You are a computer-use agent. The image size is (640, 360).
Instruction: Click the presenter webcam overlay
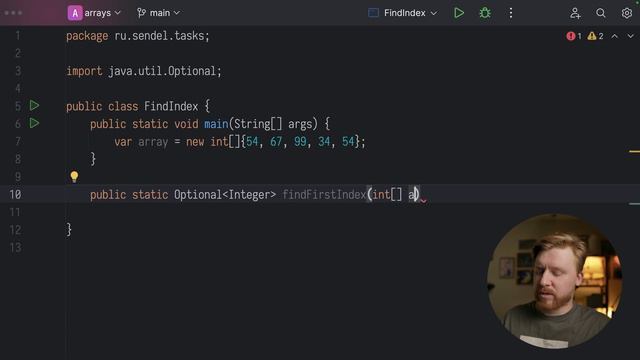tap(554, 281)
